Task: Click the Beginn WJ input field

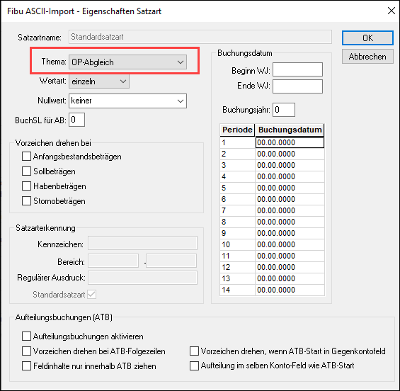Action: click(298, 70)
